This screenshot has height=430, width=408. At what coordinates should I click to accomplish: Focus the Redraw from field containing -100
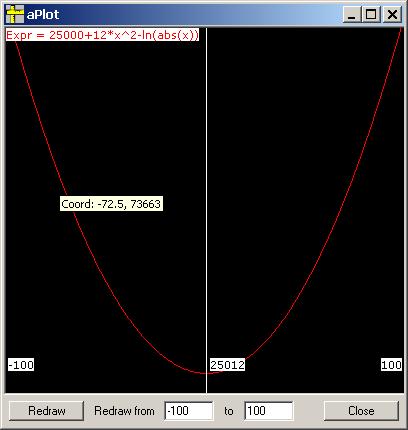click(189, 411)
